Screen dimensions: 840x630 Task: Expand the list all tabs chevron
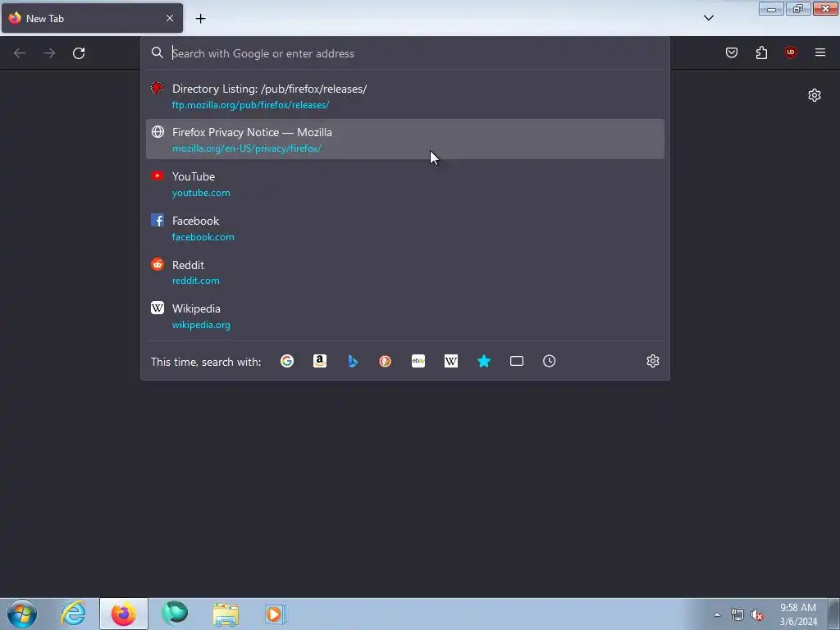(708, 18)
